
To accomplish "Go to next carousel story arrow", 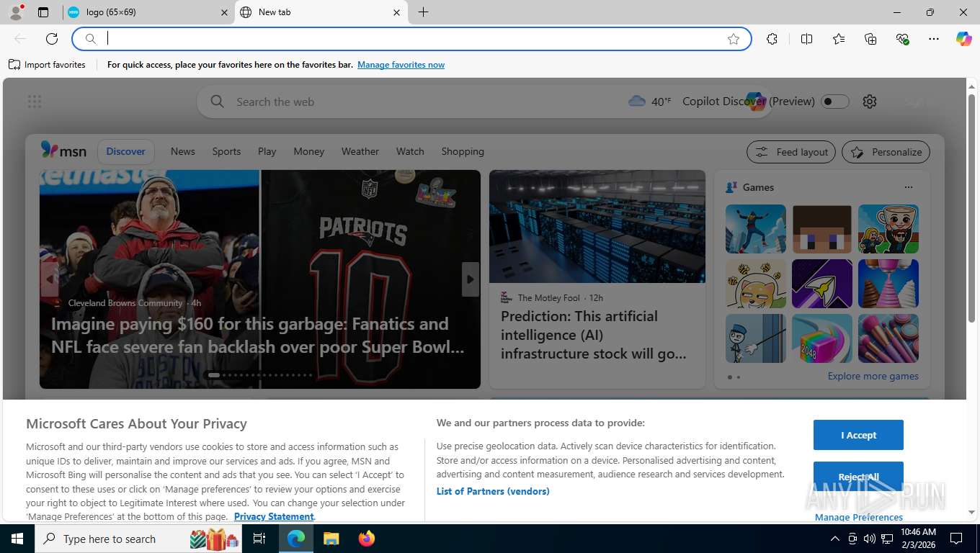I will pyautogui.click(x=471, y=279).
